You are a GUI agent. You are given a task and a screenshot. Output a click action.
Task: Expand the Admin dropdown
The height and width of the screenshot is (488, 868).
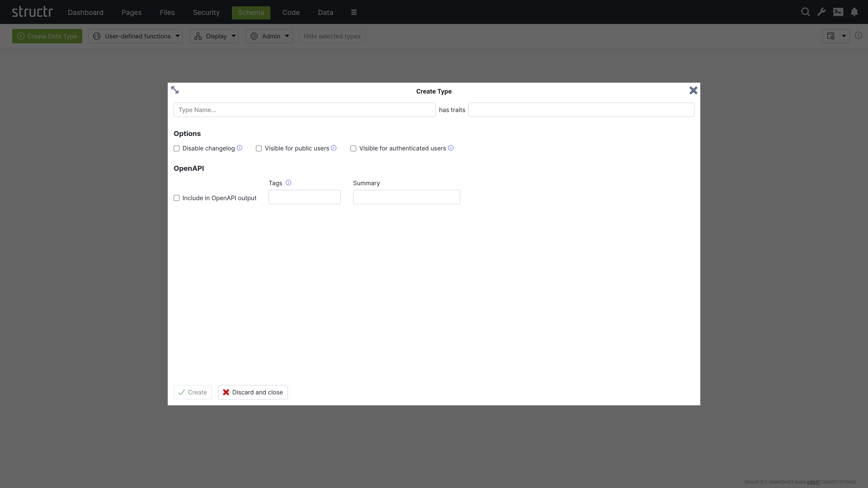coord(269,36)
